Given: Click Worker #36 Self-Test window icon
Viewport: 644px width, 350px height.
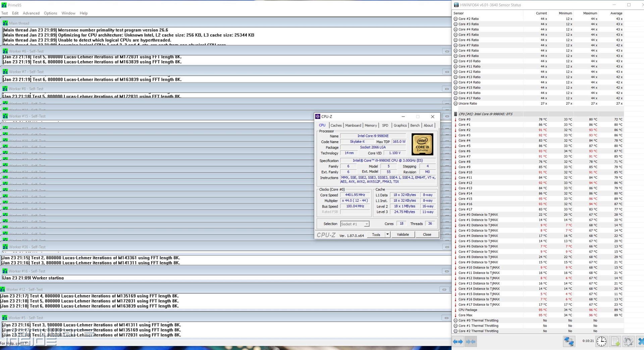Looking at the screenshot, I should pos(5,247).
